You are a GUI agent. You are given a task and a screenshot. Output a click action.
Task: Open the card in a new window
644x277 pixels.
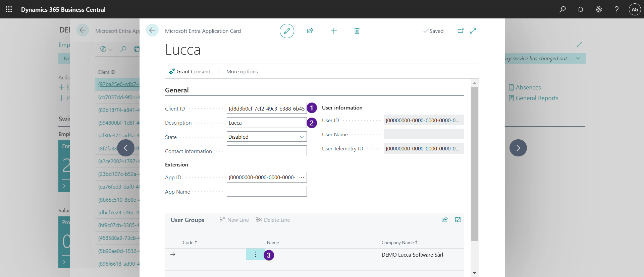[x=461, y=31]
